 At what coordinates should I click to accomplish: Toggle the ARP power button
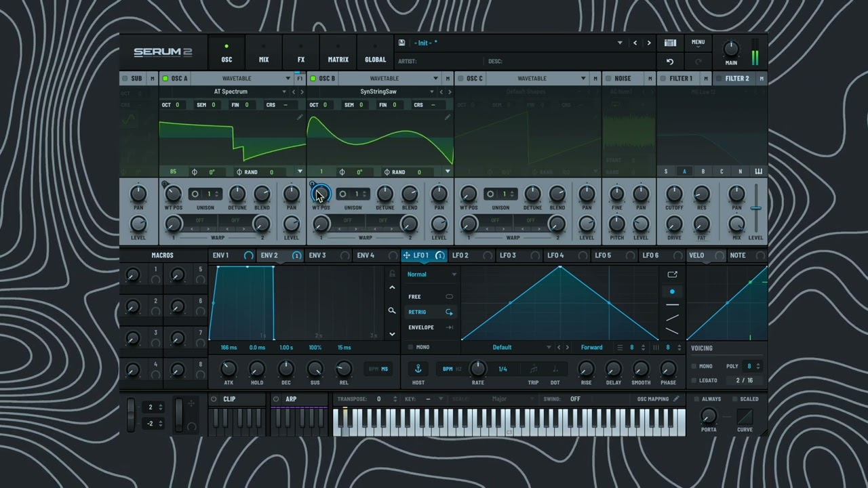(276, 399)
